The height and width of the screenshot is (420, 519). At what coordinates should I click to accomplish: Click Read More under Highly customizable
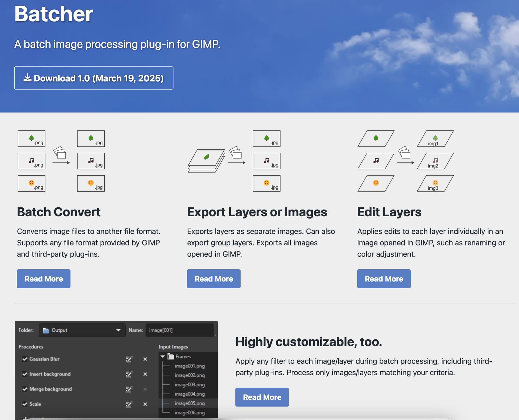click(262, 397)
